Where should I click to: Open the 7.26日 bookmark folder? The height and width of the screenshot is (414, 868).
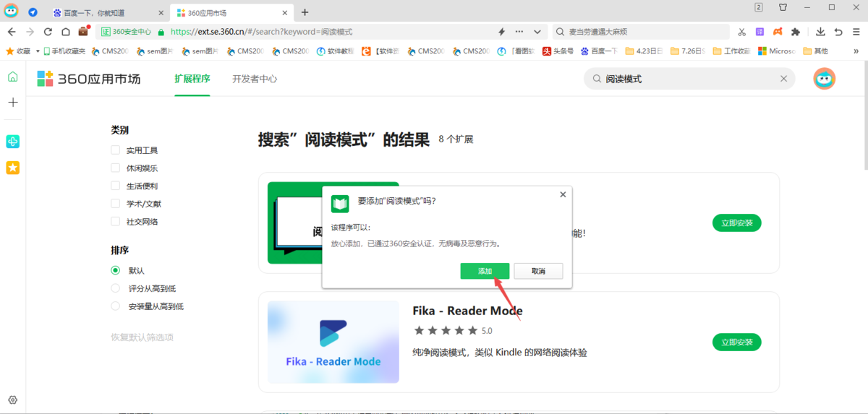[687, 51]
